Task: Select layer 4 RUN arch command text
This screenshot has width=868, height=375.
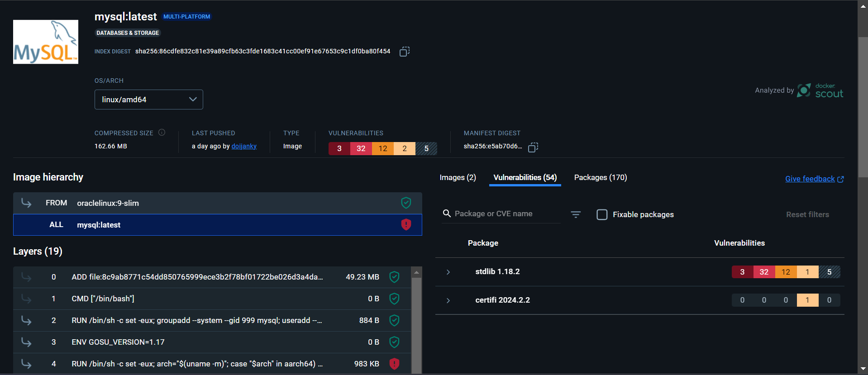Action: pos(197,364)
